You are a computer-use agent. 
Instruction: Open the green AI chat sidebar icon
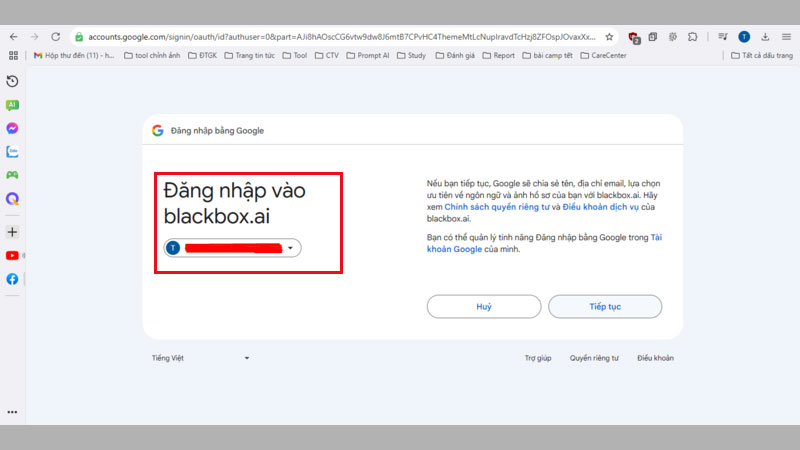click(x=12, y=105)
